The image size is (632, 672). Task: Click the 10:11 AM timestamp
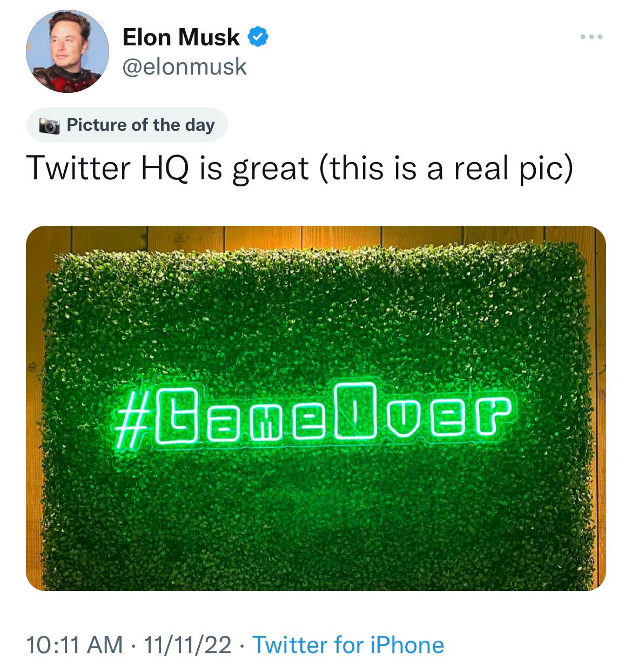(x=75, y=645)
